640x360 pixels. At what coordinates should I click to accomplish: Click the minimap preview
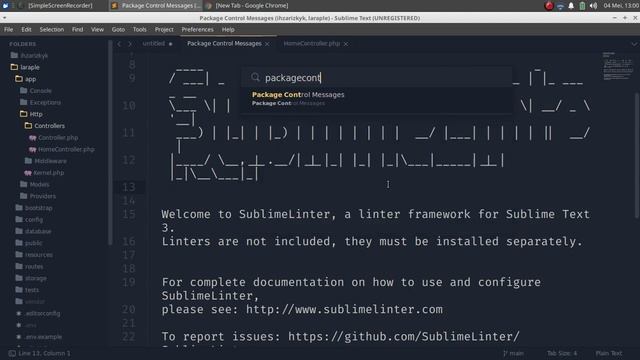[x=617, y=66]
